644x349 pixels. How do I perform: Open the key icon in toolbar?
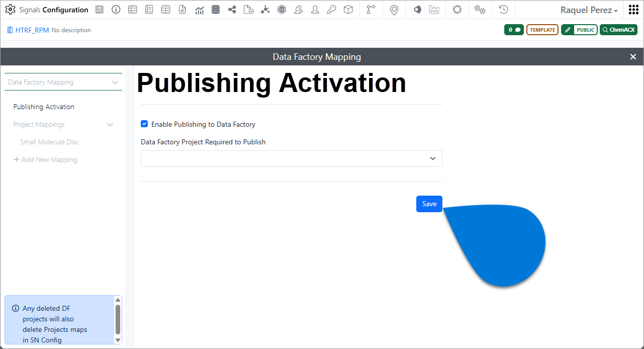[331, 10]
